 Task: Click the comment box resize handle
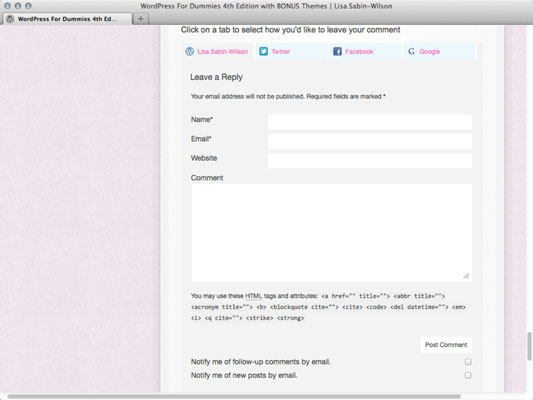pos(466,276)
